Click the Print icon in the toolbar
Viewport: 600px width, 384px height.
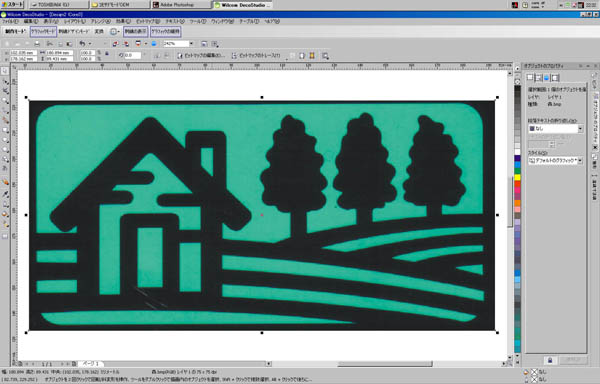tap(37, 44)
